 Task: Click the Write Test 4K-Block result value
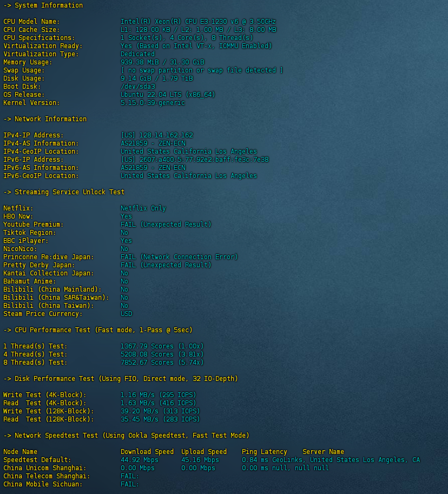(159, 395)
